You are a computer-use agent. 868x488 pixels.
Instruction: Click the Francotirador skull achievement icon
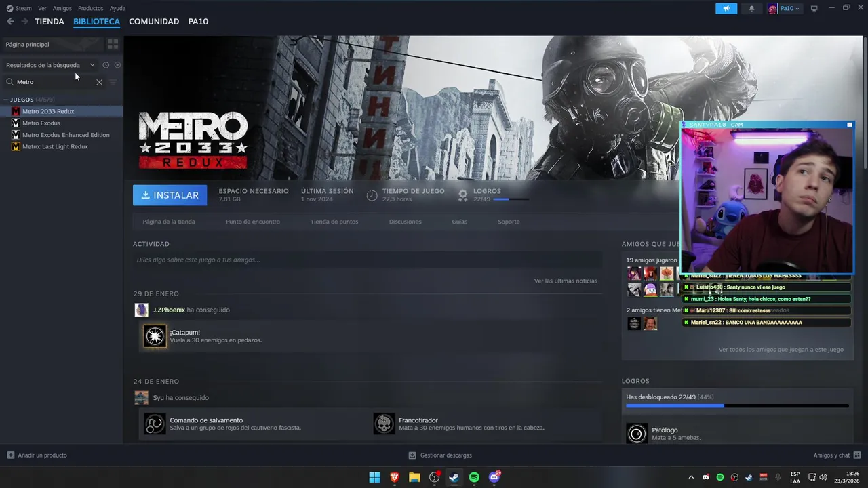coord(384,424)
